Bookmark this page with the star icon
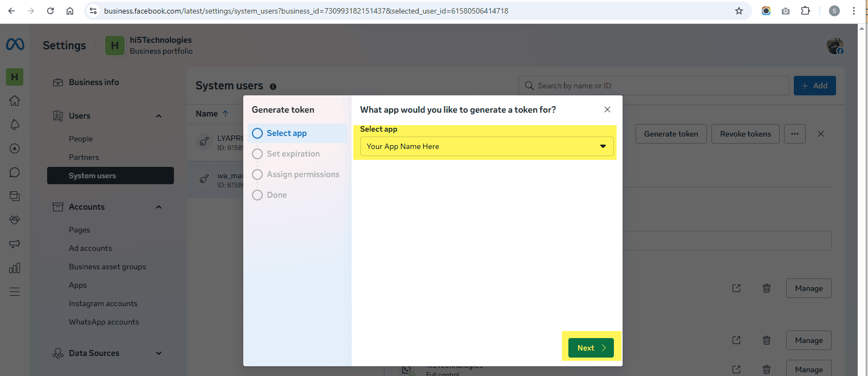The image size is (868, 376). click(739, 11)
